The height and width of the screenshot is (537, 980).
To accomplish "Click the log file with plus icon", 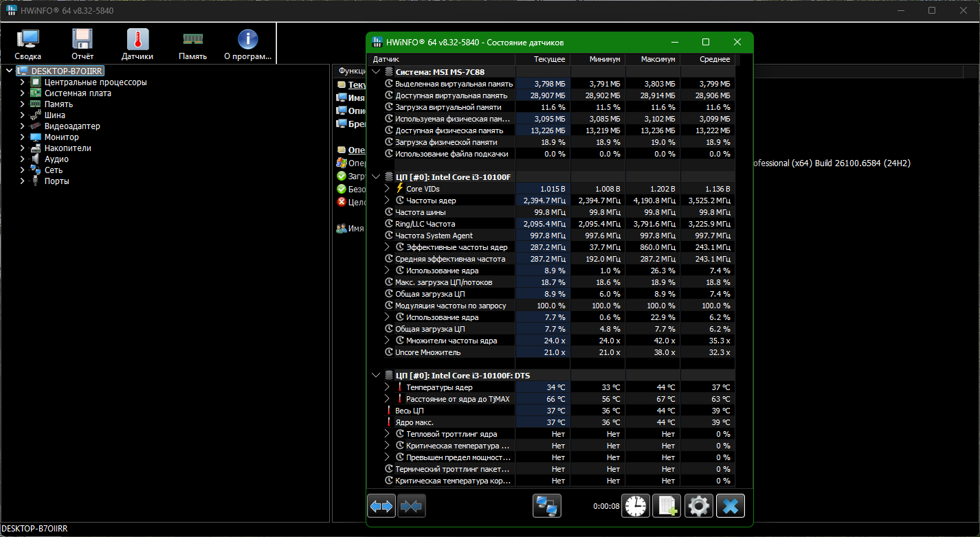I will tap(667, 506).
